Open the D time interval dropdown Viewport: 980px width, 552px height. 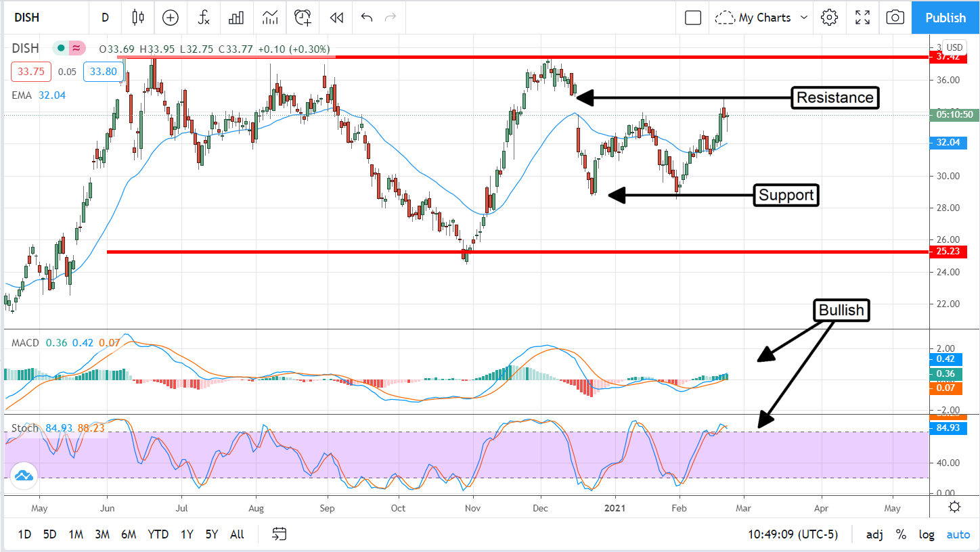click(x=105, y=18)
